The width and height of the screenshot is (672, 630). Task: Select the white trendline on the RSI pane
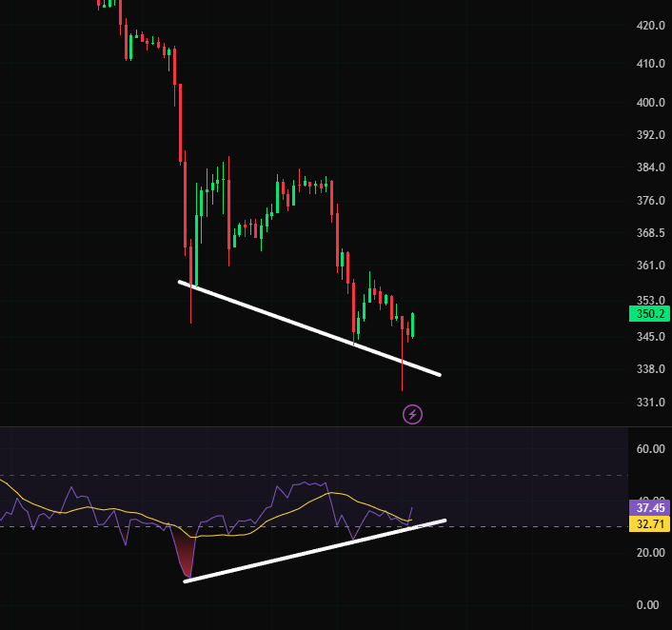tap(315, 551)
